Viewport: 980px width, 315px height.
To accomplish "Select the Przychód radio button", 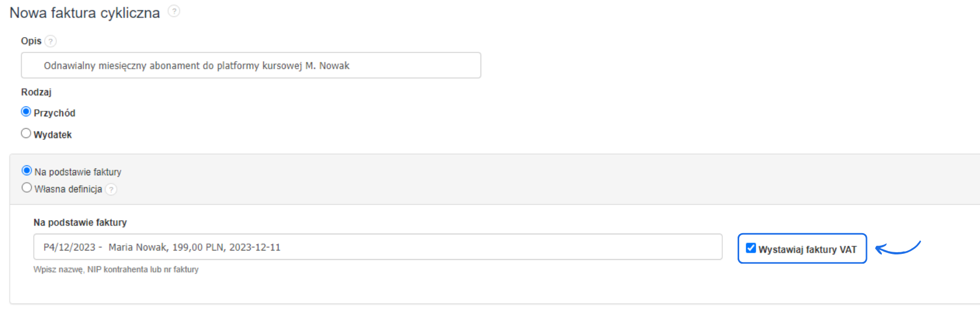I will pos(26,112).
